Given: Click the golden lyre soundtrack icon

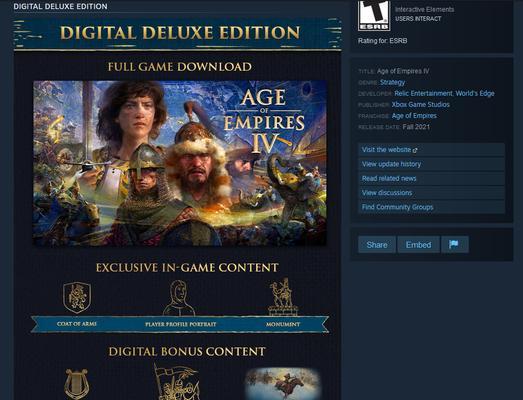Looking at the screenshot, I should coord(77,384).
